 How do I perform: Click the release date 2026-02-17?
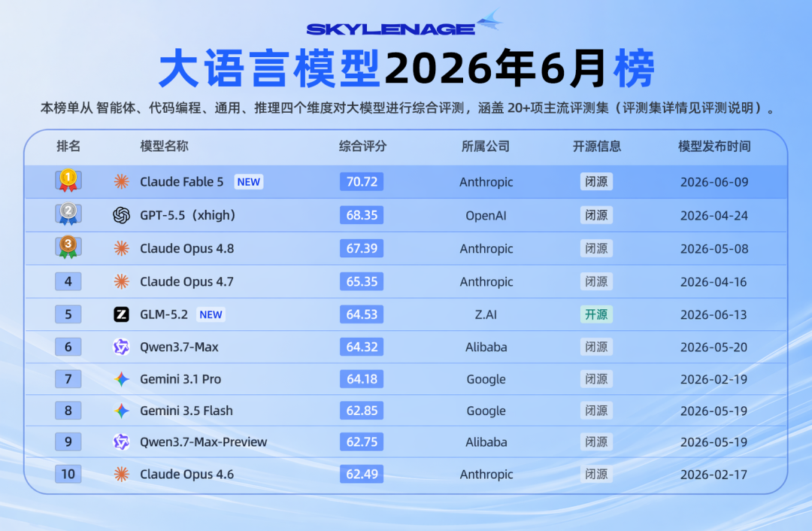pyautogui.click(x=714, y=474)
